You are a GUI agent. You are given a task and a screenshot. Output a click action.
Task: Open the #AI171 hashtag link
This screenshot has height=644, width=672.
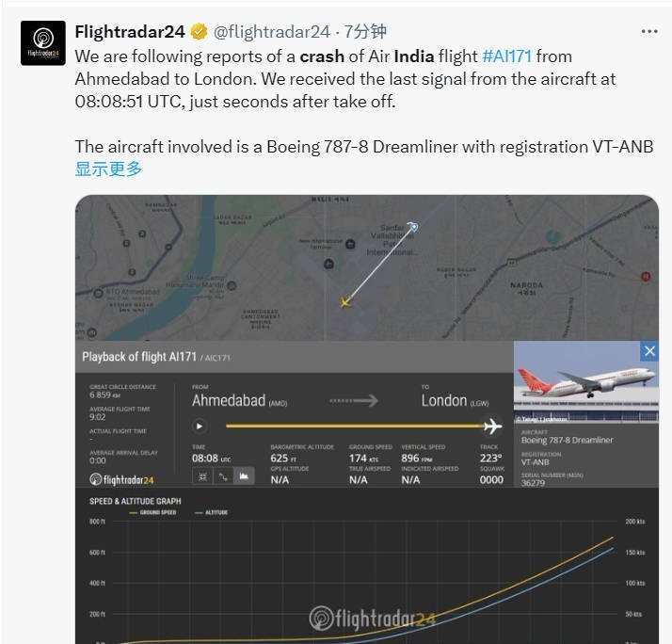click(x=507, y=56)
